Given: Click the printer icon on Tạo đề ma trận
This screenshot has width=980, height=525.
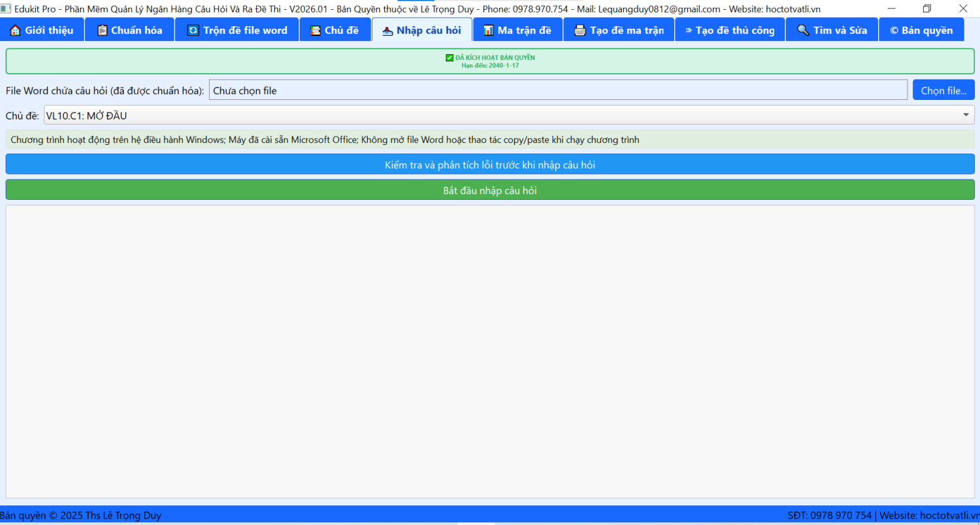Looking at the screenshot, I should pos(580,31).
